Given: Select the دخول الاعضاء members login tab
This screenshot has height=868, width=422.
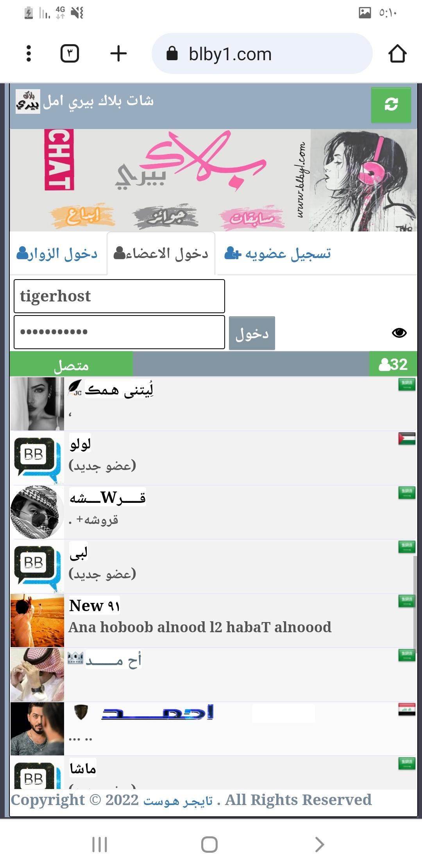Looking at the screenshot, I should pos(161,254).
